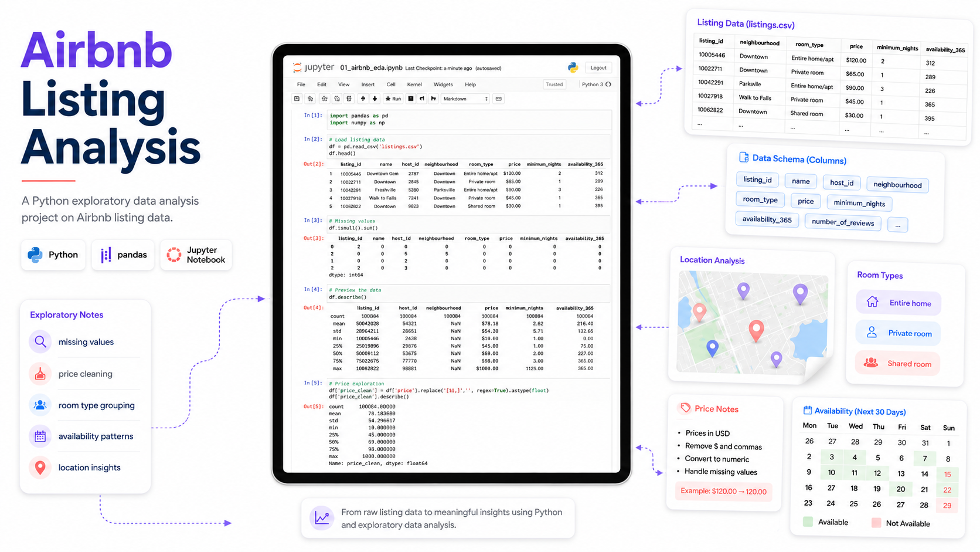Click the number_of_reviews schema chip
Screen dimensions: 980x552
coord(843,222)
